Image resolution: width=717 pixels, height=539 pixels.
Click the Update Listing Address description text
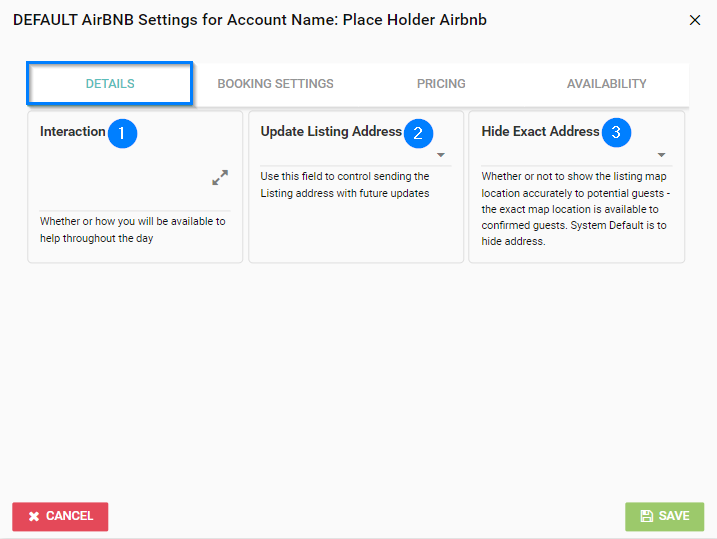345,185
